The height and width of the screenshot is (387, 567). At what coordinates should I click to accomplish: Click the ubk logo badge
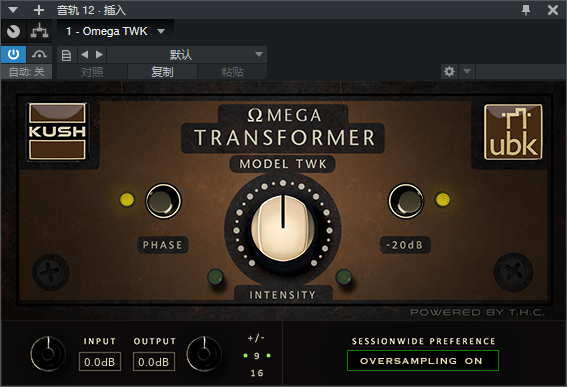(513, 132)
